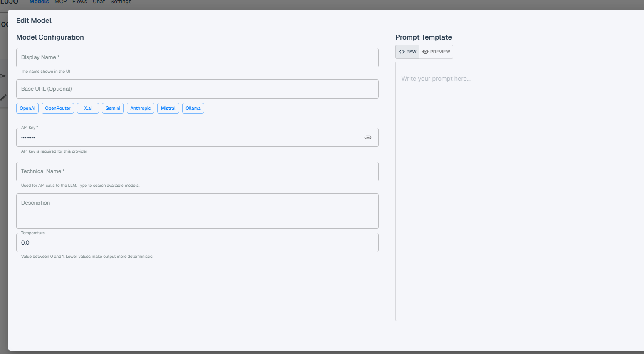Click into the Base URL (Optional) field
Viewport: 644px width, 354px height.
[x=197, y=89]
